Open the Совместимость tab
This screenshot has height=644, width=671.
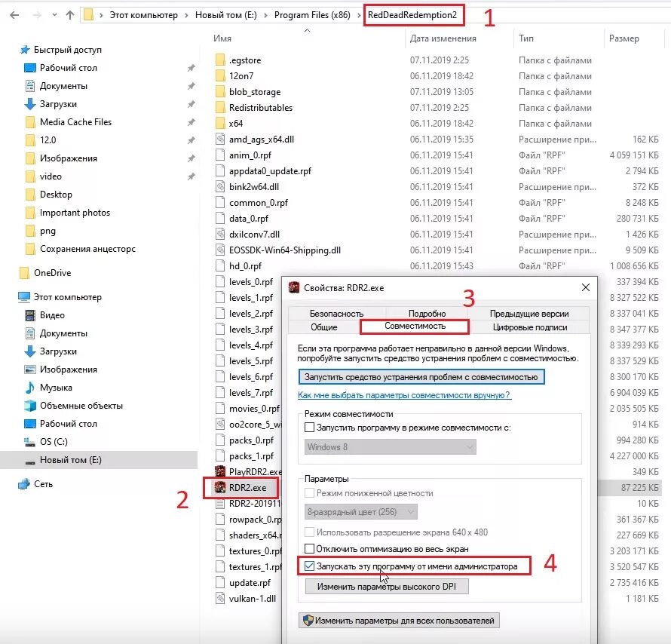coord(415,327)
